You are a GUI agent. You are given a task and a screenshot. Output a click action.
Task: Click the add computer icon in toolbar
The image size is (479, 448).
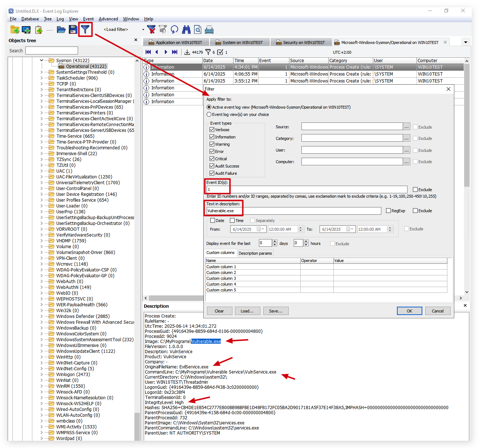pos(26,29)
